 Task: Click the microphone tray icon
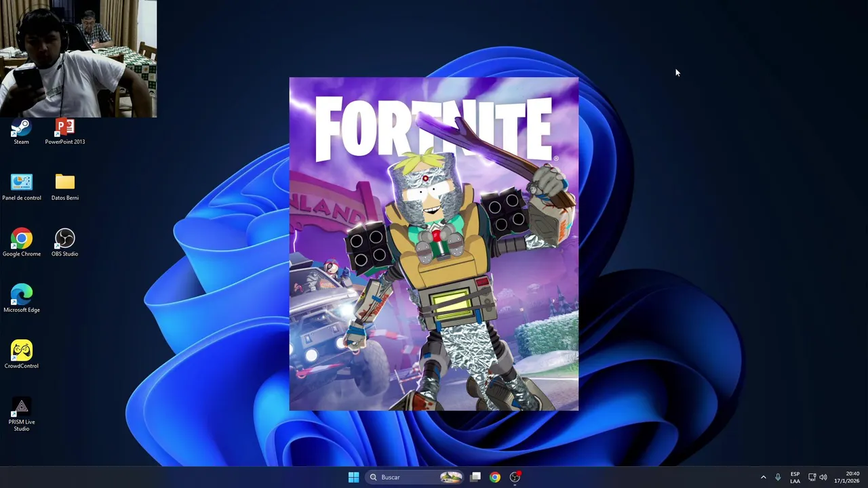point(778,477)
